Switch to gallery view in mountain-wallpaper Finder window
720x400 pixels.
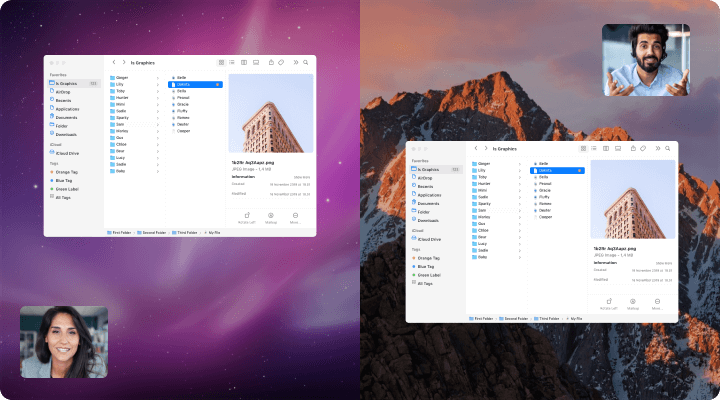point(618,148)
